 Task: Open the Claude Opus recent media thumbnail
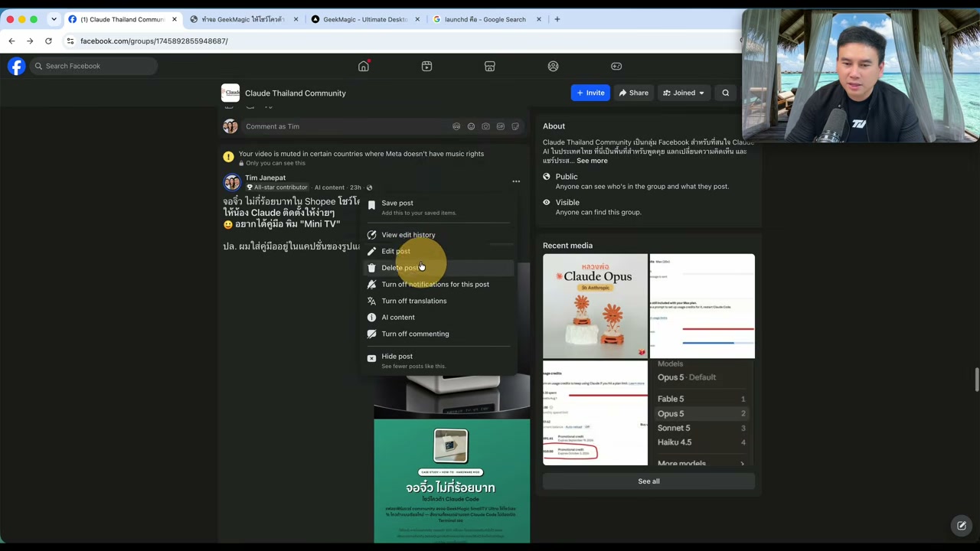(x=595, y=306)
